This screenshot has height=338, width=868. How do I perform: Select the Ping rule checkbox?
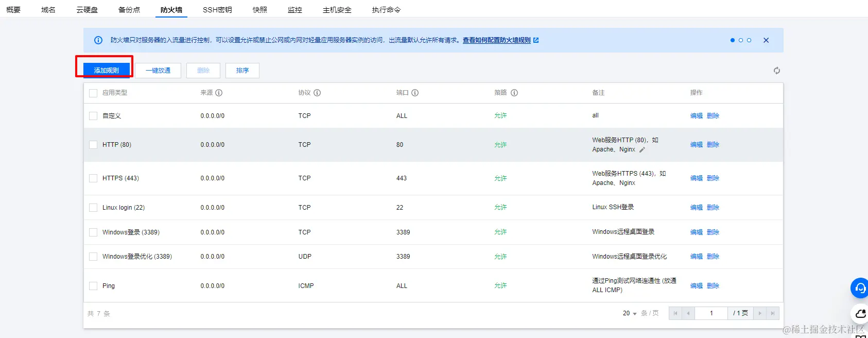[93, 286]
